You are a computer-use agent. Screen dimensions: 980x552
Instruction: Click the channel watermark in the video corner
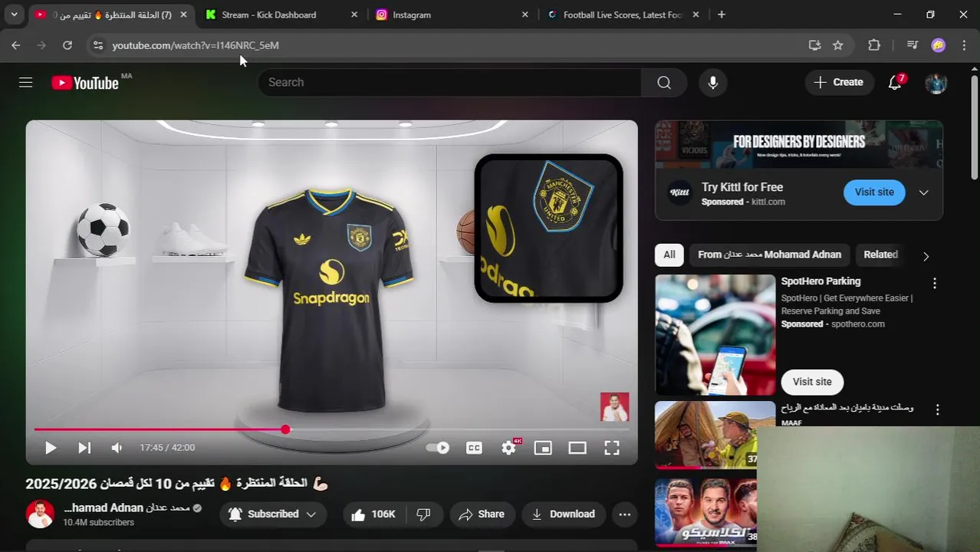pyautogui.click(x=614, y=407)
